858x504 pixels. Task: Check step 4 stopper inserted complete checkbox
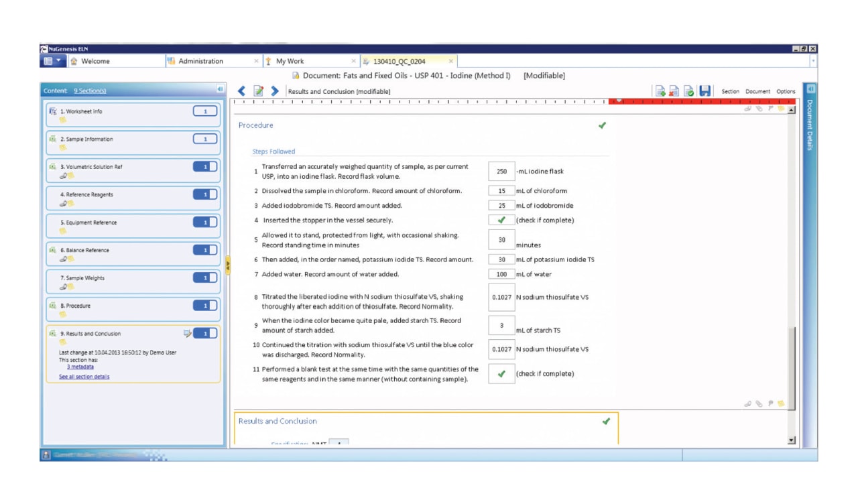click(501, 219)
